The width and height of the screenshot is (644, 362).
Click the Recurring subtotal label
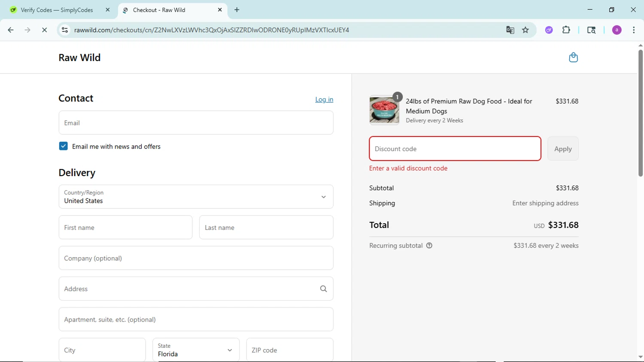point(396,246)
